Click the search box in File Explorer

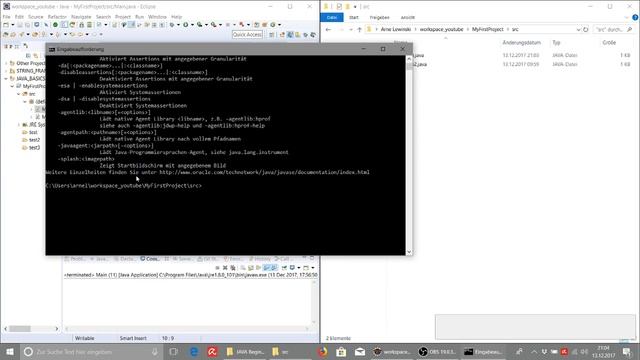click(x=613, y=29)
